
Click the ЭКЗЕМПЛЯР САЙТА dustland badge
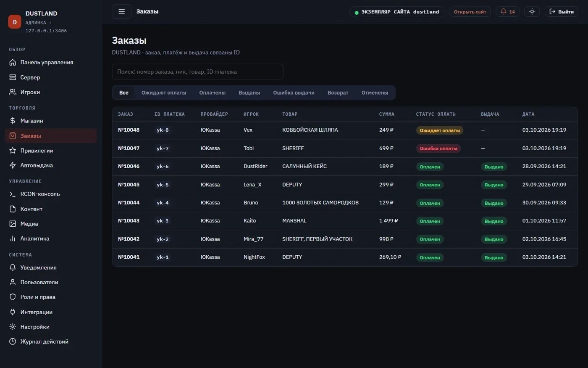pyautogui.click(x=397, y=12)
